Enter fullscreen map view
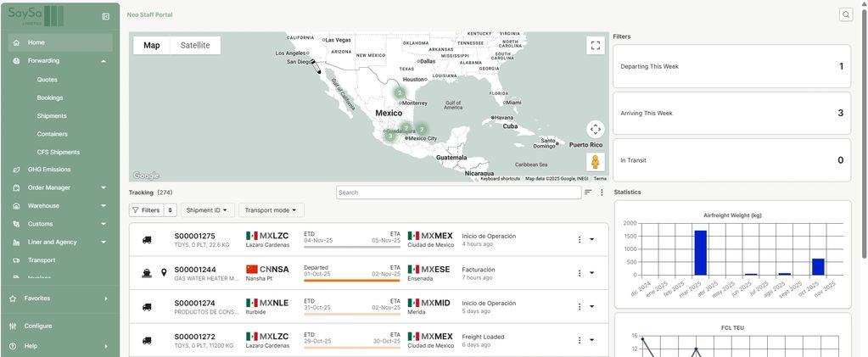The height and width of the screenshot is (357, 868). [595, 46]
